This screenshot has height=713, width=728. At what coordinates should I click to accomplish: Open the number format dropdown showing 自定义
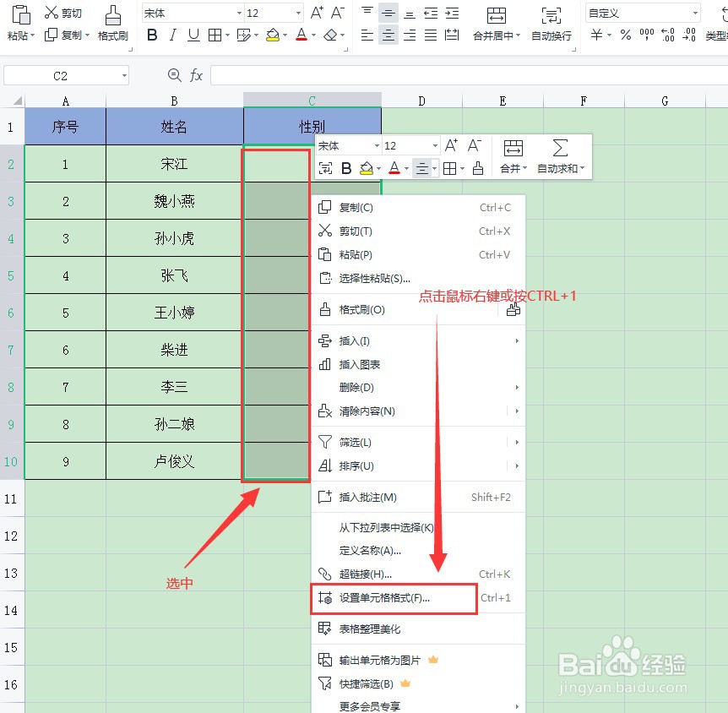642,13
